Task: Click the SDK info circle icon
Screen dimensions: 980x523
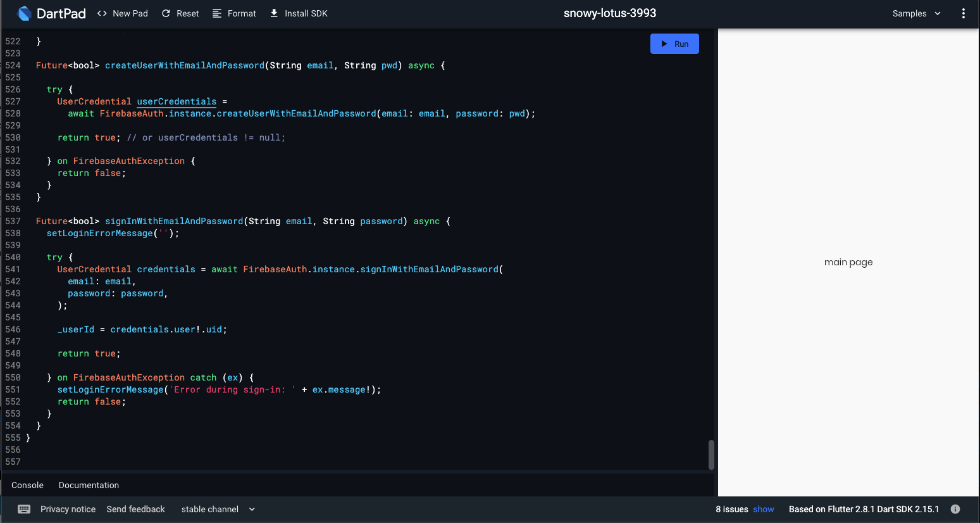Action: 955,509
